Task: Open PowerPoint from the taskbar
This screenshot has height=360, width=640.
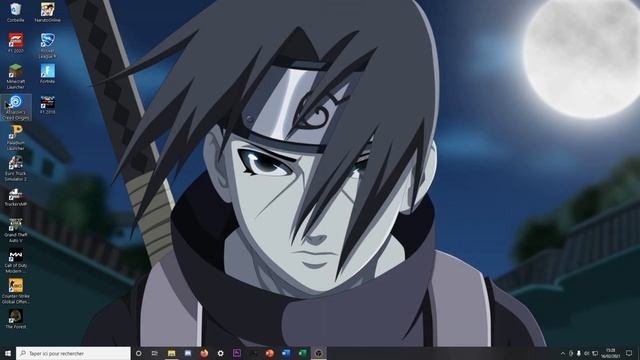Action: pyautogui.click(x=269, y=353)
